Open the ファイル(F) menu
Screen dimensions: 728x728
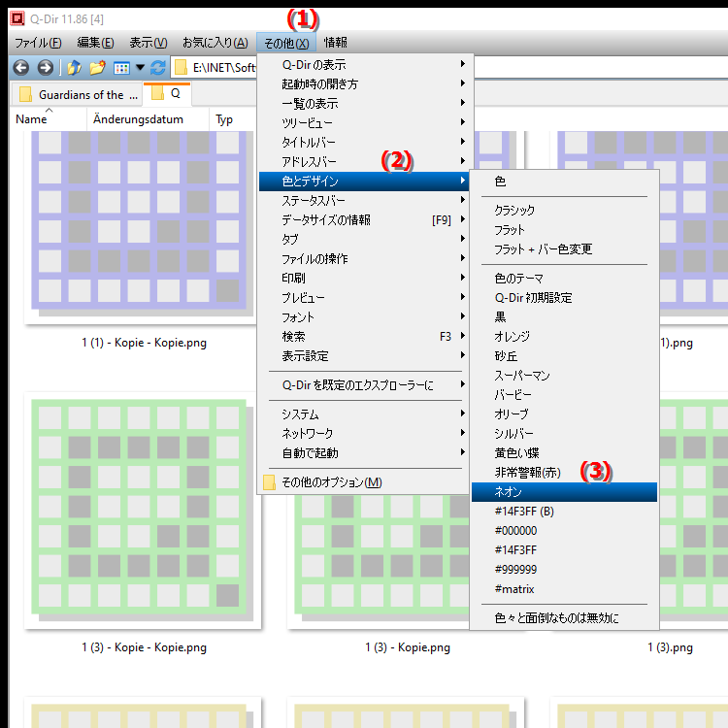38,43
